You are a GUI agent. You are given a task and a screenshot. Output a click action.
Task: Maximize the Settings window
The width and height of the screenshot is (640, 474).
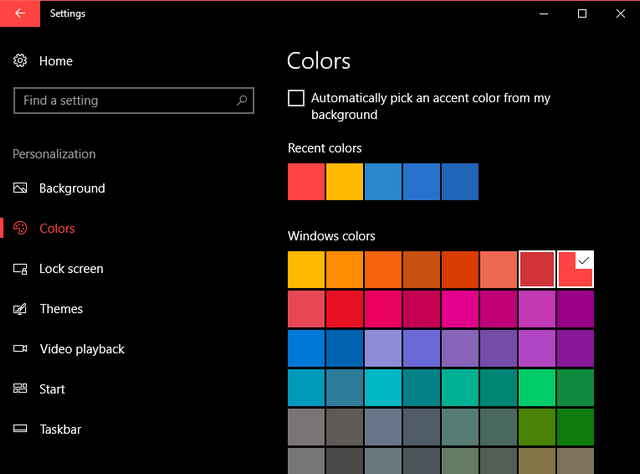[x=582, y=13]
